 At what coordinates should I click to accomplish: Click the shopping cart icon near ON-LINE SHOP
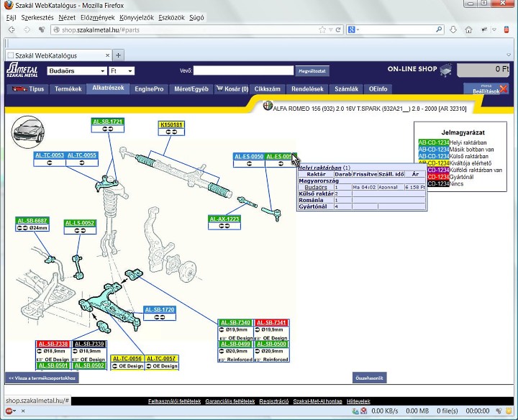click(x=445, y=70)
